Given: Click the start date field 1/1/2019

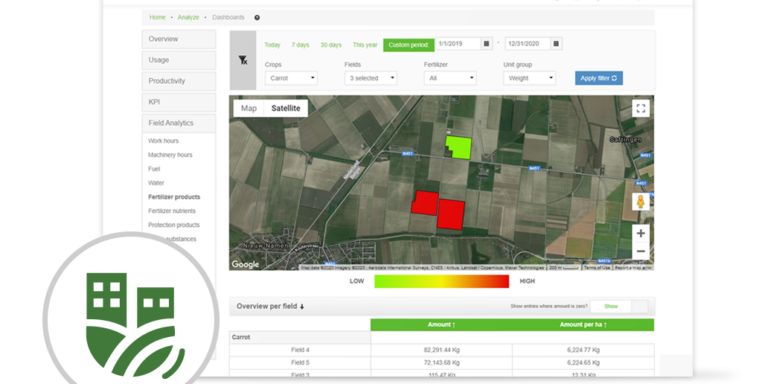Looking at the screenshot, I should pyautogui.click(x=458, y=44).
